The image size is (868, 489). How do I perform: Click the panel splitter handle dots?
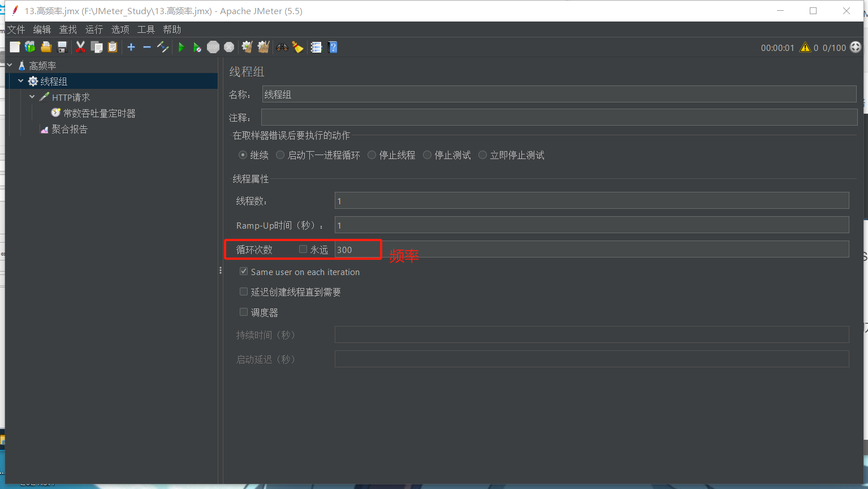click(x=221, y=271)
